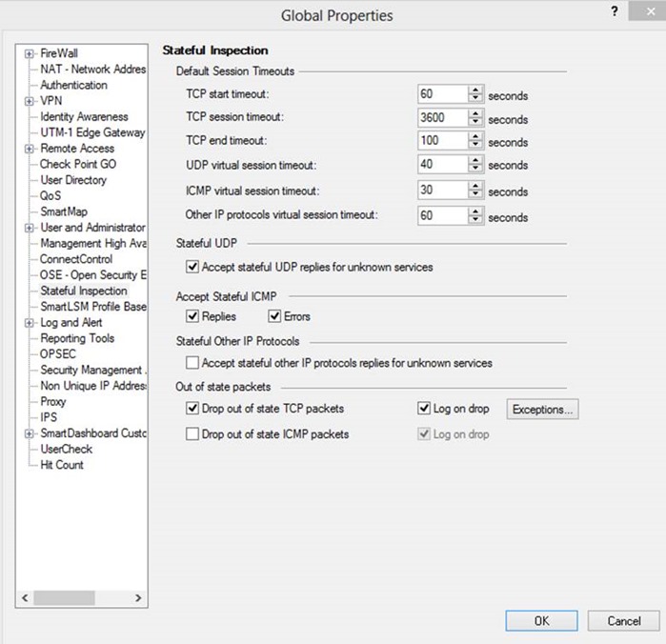Select Management High Availability item
Viewport: 666px width, 644px height.
coord(93,244)
